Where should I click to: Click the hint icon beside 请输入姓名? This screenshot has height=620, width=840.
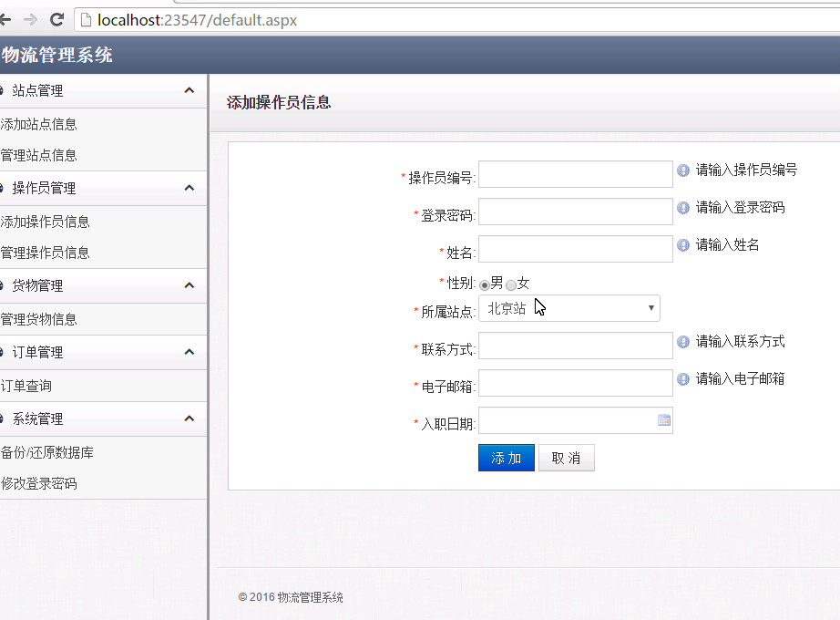tap(683, 245)
